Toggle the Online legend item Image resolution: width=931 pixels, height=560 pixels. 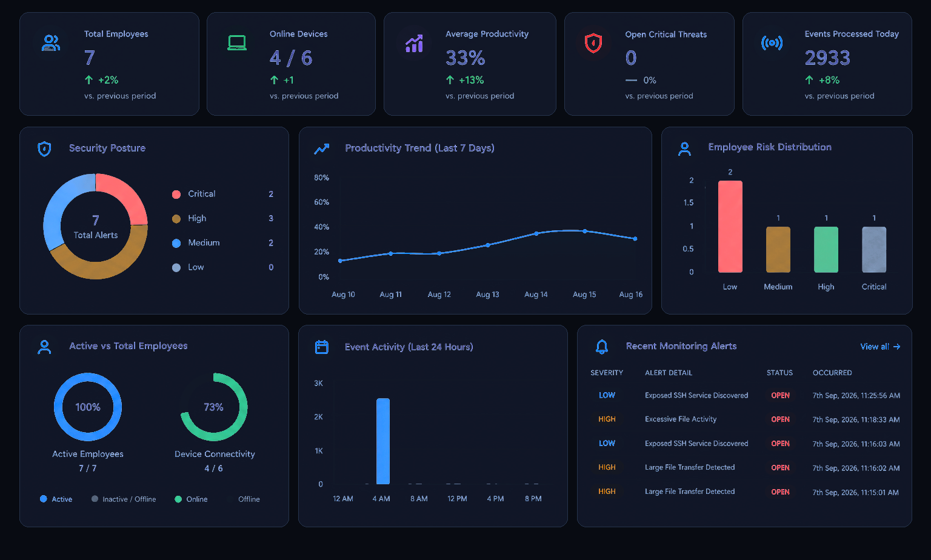pos(191,499)
